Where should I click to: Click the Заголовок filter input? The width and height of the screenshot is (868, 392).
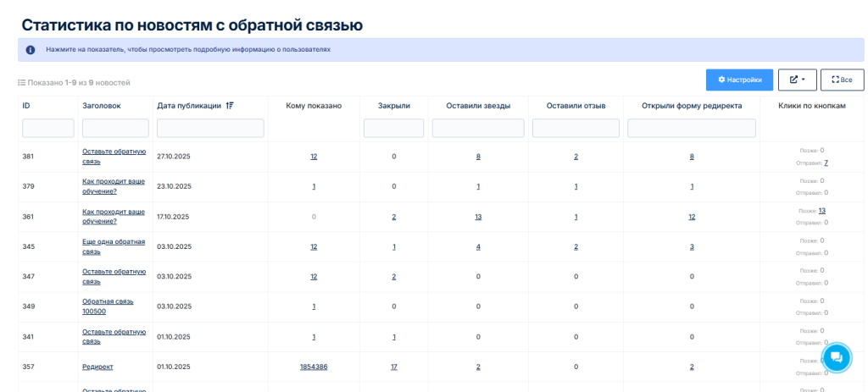[115, 128]
